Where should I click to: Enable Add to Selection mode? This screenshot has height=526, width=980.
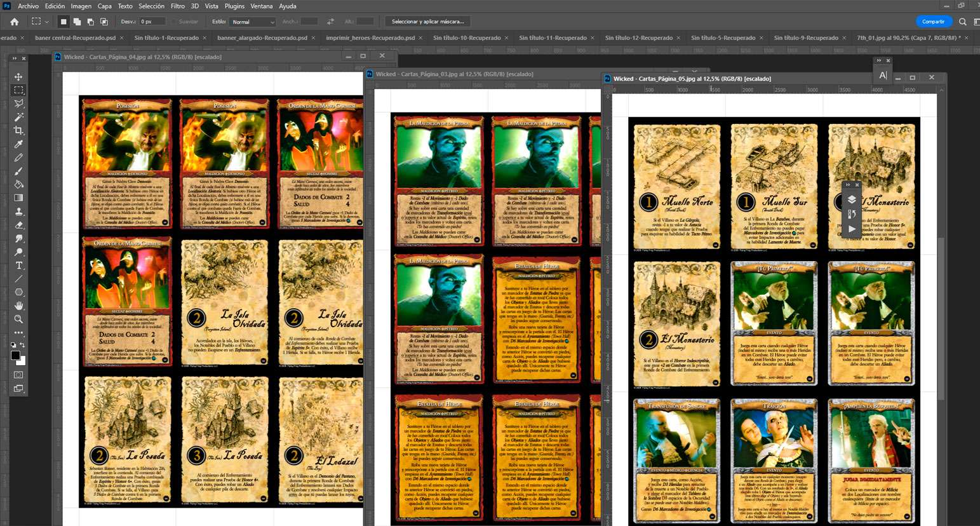[x=77, y=22]
